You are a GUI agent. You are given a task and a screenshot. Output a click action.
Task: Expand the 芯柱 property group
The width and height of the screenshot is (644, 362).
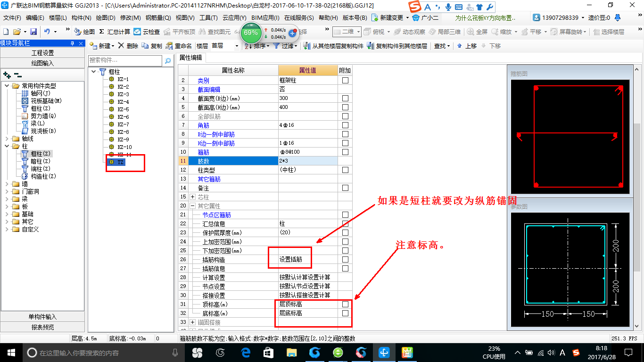pos(193,197)
